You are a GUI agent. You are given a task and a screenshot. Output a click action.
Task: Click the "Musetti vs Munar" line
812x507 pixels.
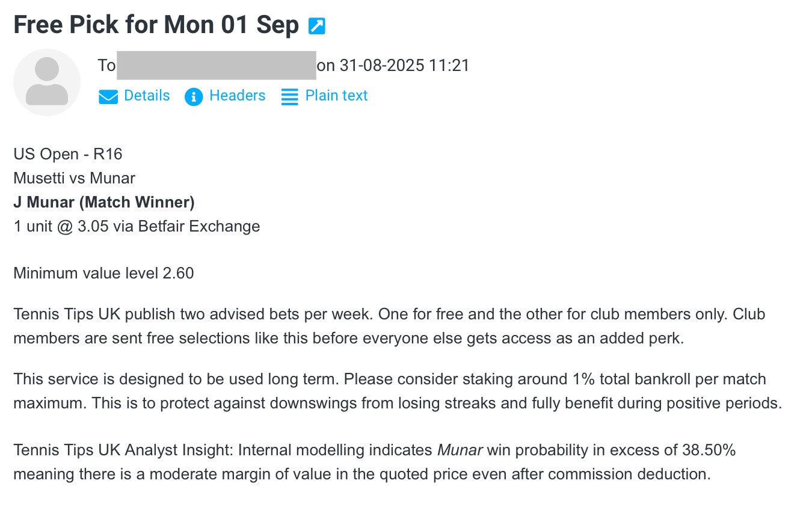[74, 178]
